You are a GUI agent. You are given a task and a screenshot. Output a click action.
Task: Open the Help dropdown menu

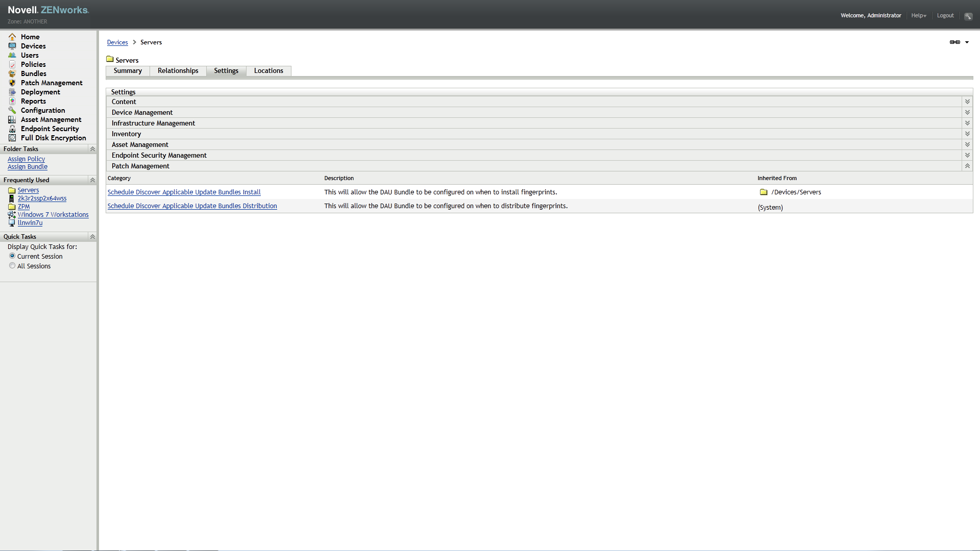point(918,16)
